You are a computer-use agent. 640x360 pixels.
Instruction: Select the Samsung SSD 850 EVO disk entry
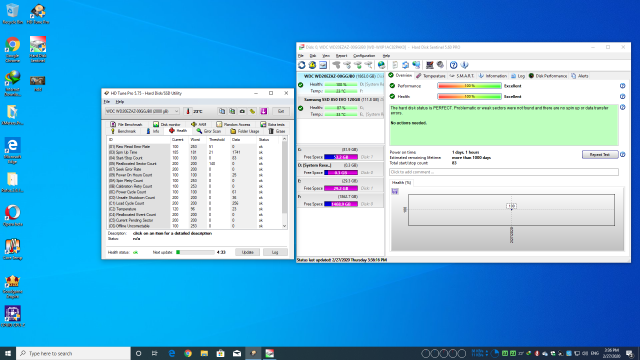pos(340,107)
